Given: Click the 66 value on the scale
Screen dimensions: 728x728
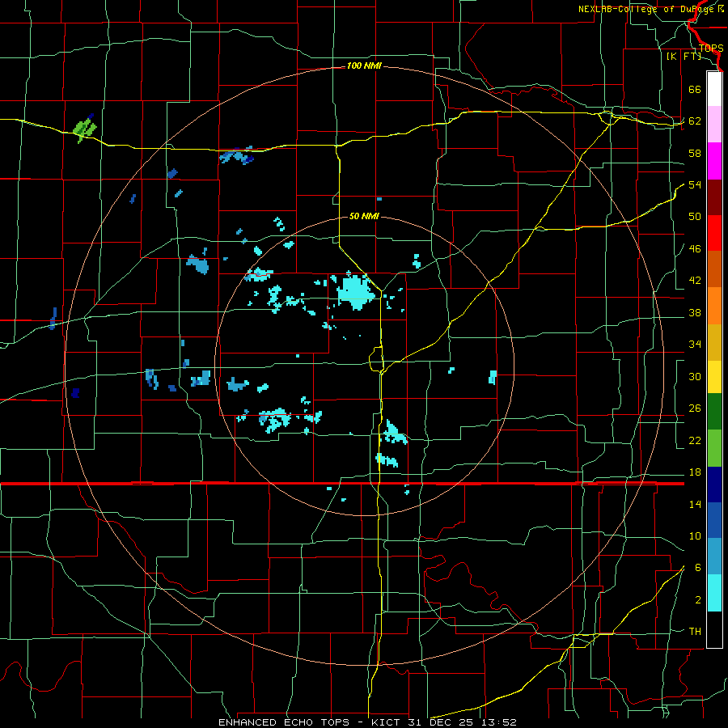Looking at the screenshot, I should click(x=695, y=89).
